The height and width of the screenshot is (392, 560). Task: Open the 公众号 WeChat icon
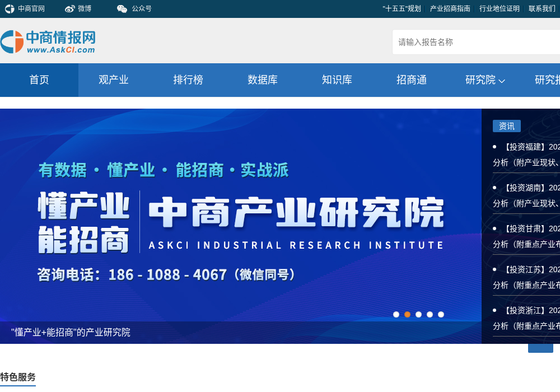(122, 8)
